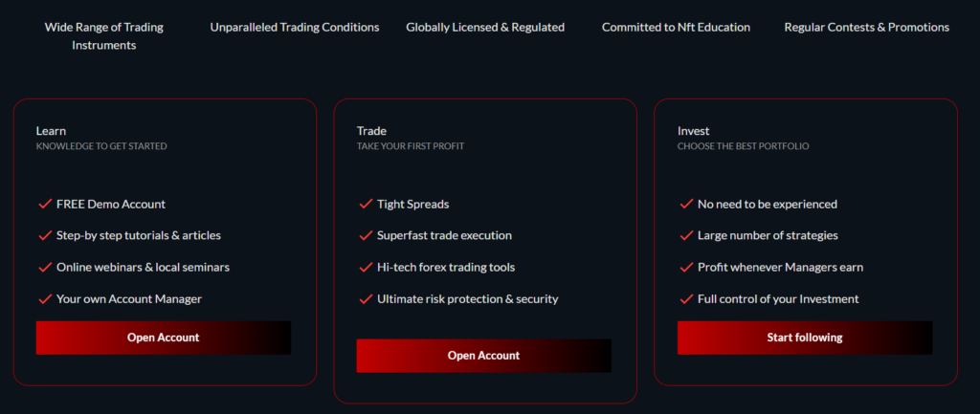Click Ultimate risk protection & security text
Viewport: 980px width, 414px height.
click(467, 298)
